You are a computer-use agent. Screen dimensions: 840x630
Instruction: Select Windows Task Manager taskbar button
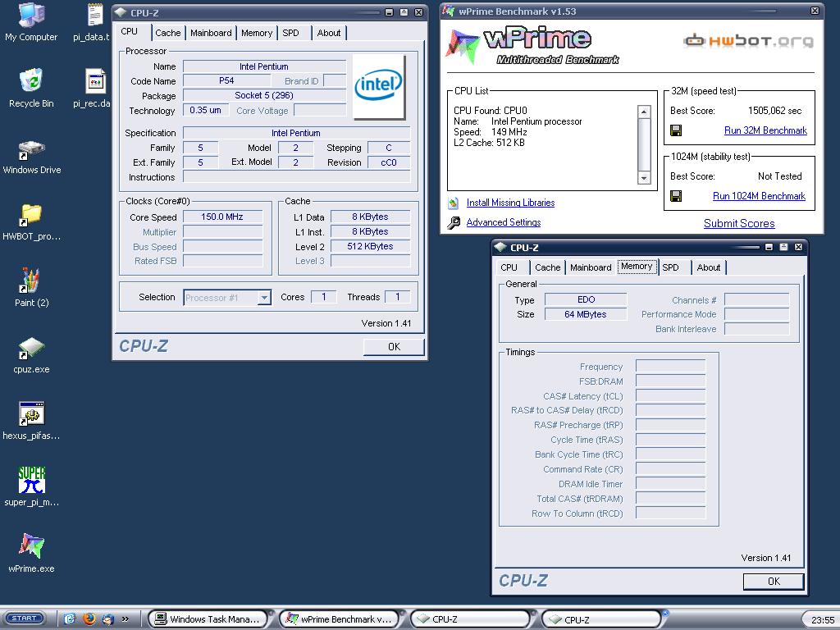[208, 619]
